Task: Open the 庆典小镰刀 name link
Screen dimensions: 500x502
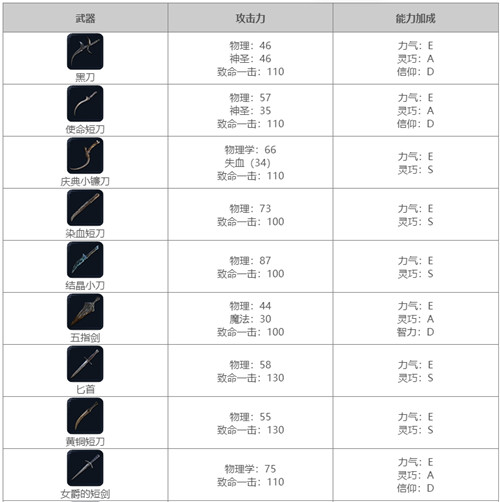Action: pos(85,181)
